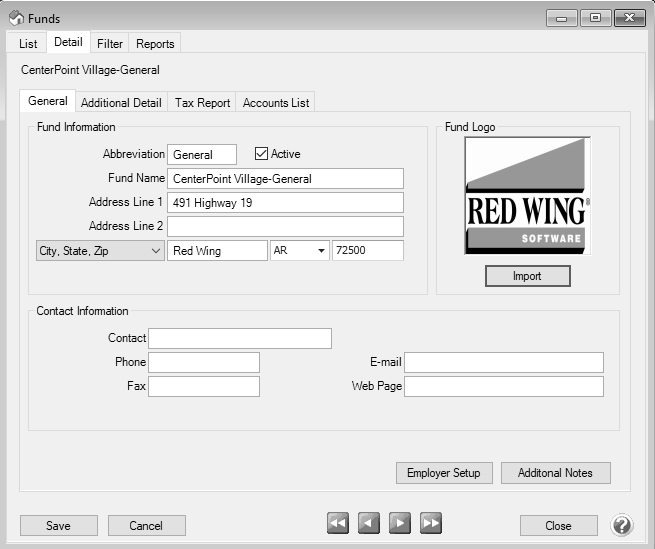655x549 pixels.
Task: Click the Red Wing Software fund logo
Action: pyautogui.click(x=527, y=196)
